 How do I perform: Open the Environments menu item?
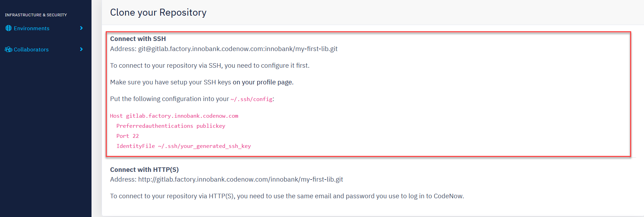pos(44,28)
